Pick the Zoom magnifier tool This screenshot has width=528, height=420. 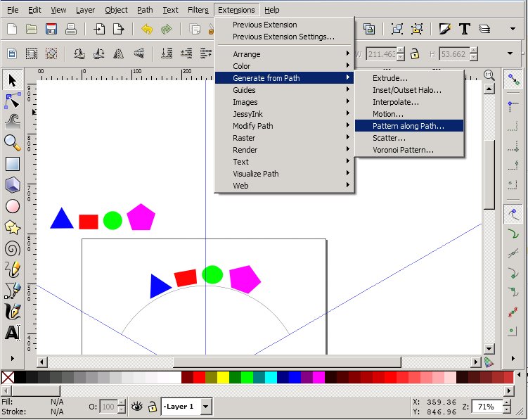click(x=12, y=142)
